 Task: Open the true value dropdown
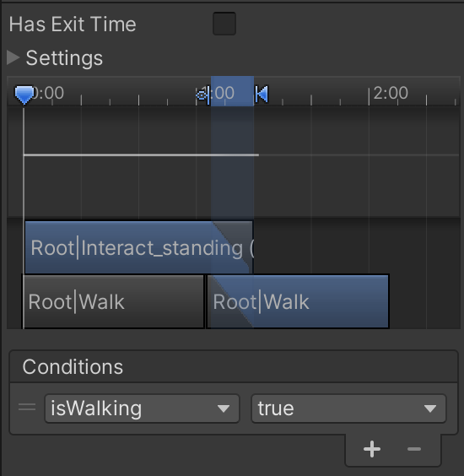tap(348, 408)
